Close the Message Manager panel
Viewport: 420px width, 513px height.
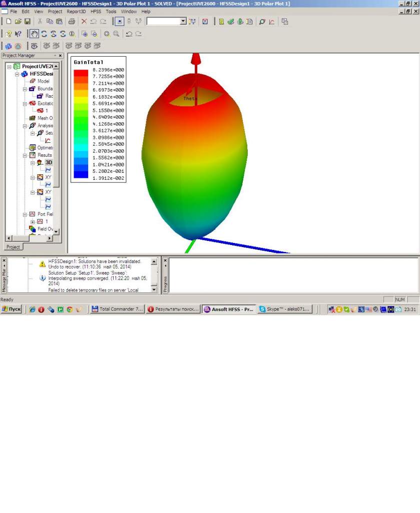[x=4, y=261]
